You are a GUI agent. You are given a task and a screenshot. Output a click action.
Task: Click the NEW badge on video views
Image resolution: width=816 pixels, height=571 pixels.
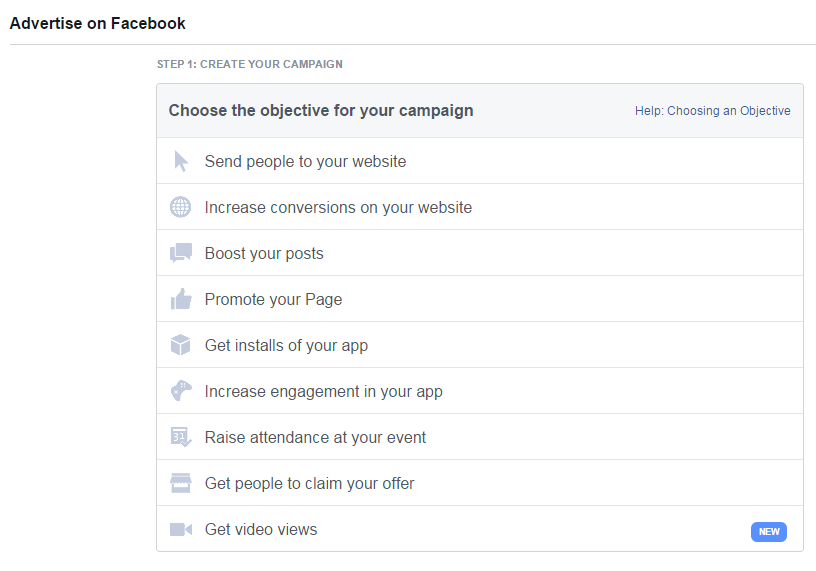pos(768,531)
